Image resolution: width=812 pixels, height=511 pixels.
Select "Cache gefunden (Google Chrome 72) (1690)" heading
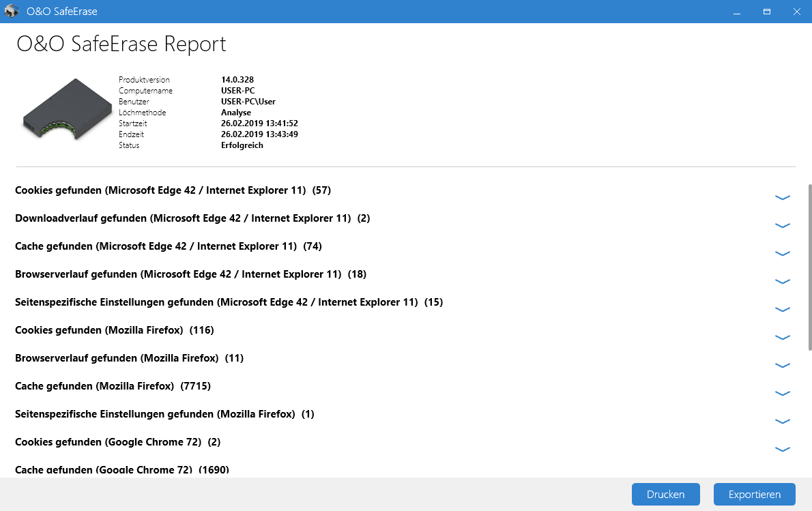(x=122, y=470)
